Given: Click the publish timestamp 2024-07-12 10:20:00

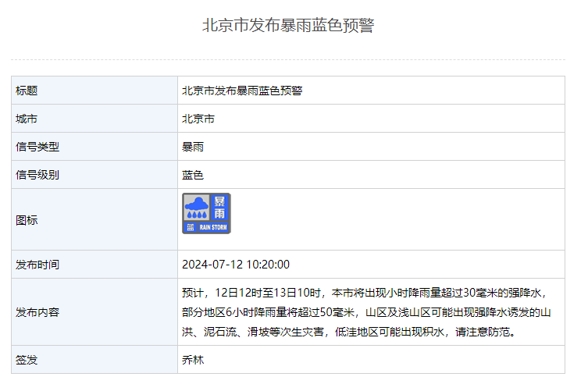Looking at the screenshot, I should 236,265.
